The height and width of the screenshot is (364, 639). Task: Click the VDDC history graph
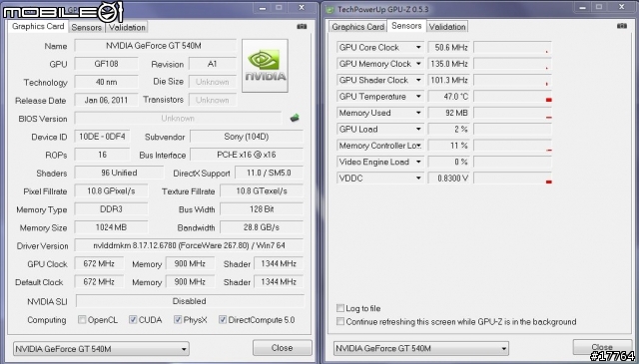pyautogui.click(x=512, y=179)
